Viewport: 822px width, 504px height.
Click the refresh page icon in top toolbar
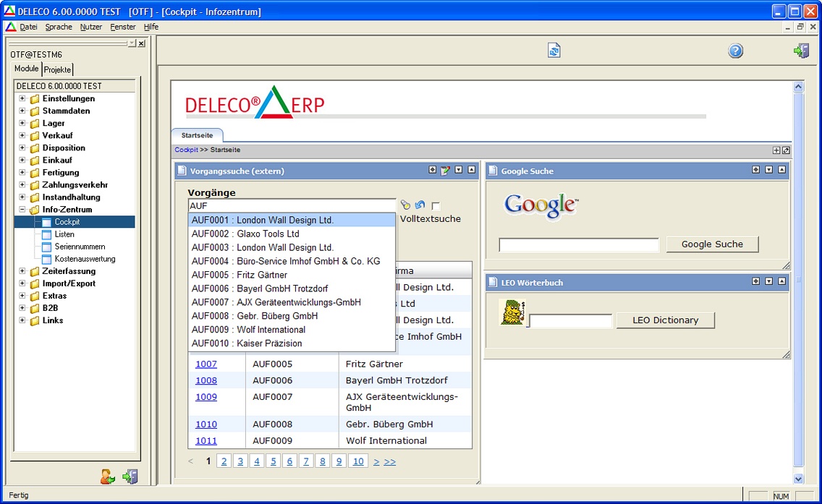tap(554, 51)
